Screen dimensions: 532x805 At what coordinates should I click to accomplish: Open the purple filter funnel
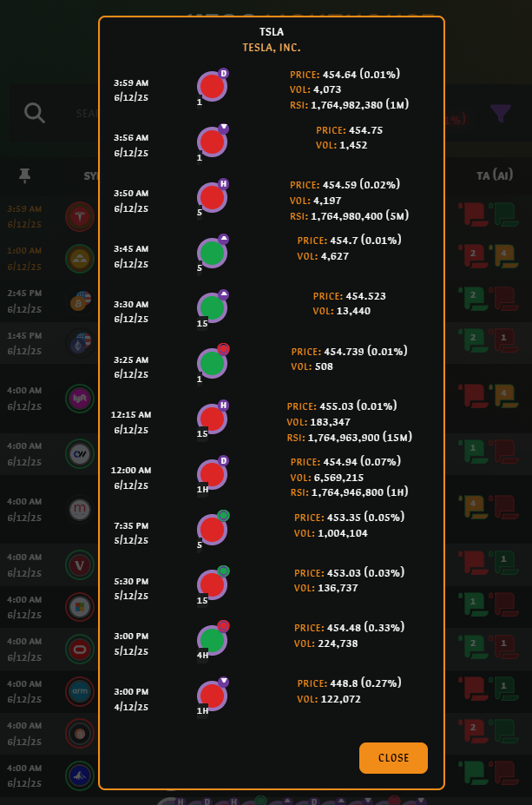click(x=501, y=113)
